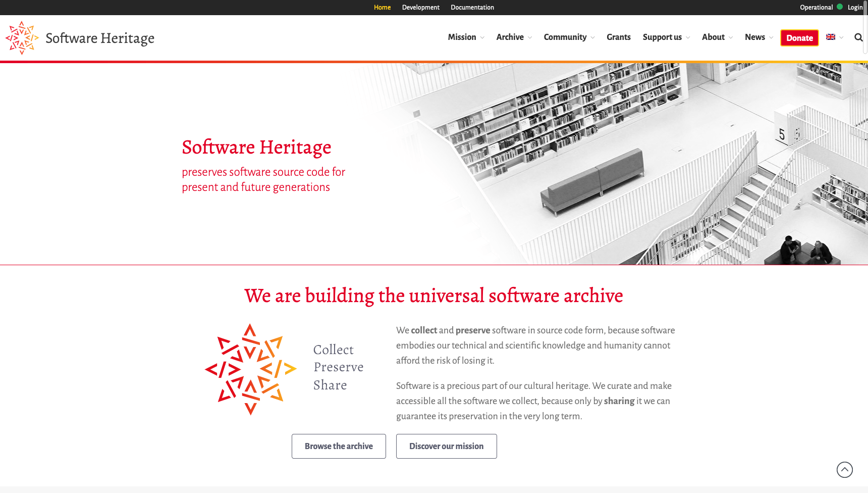Open the News menu item
Image resolution: width=868 pixels, height=493 pixels.
[755, 37]
